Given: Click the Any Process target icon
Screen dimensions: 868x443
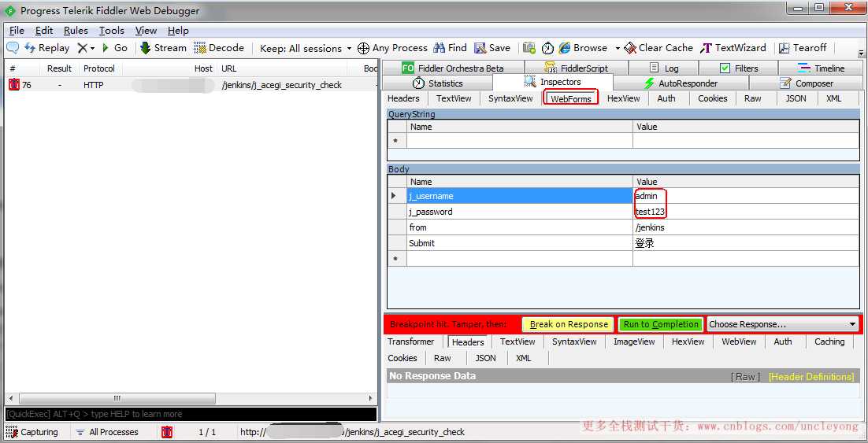Looking at the screenshot, I should 363,49.
